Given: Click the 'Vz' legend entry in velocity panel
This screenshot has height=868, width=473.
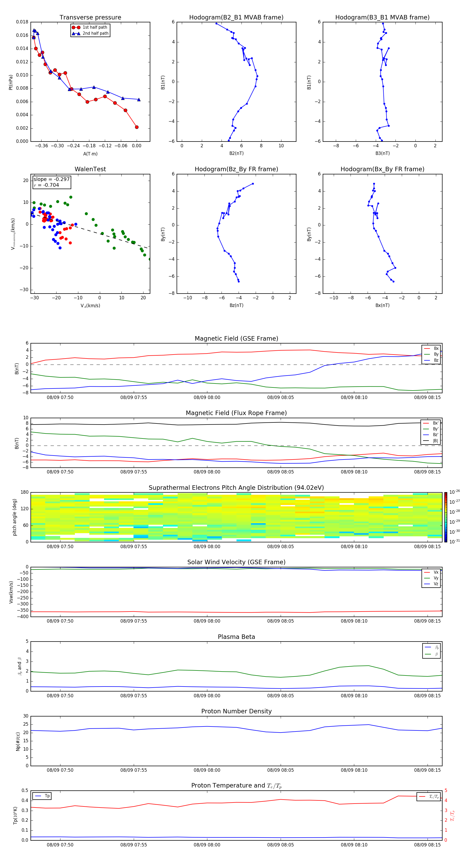Looking at the screenshot, I should (431, 584).
